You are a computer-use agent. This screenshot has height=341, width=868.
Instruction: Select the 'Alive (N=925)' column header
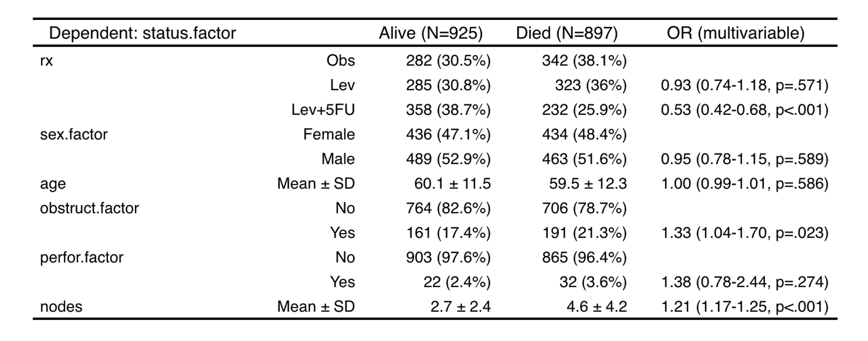click(431, 33)
